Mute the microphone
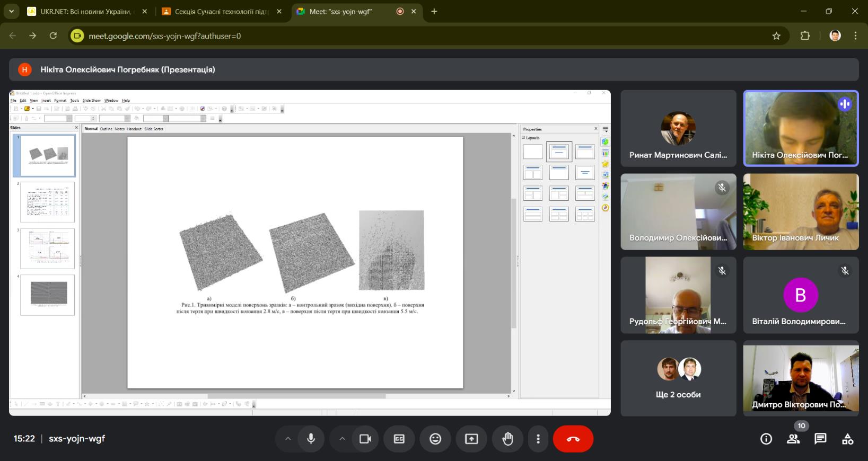The width and height of the screenshot is (868, 461). point(311,439)
